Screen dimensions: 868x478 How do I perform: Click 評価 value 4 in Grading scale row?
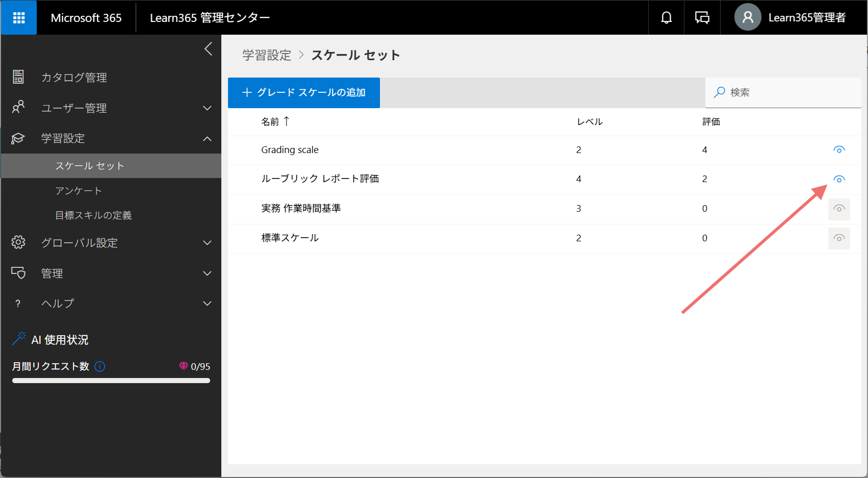click(x=705, y=150)
